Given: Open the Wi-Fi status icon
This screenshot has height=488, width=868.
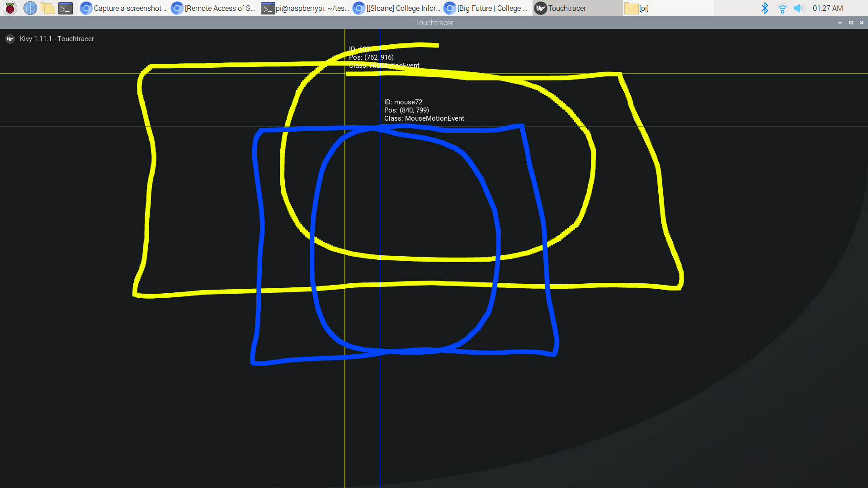Looking at the screenshot, I should (782, 8).
